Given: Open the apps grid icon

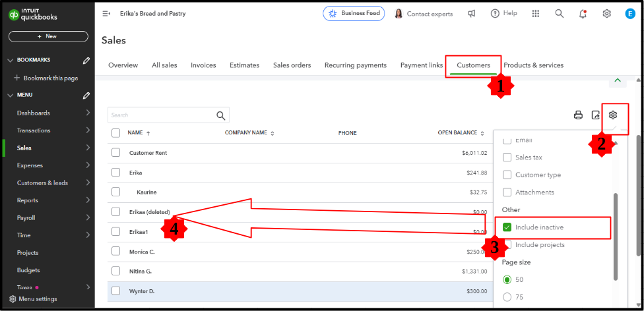Looking at the screenshot, I should coord(535,14).
